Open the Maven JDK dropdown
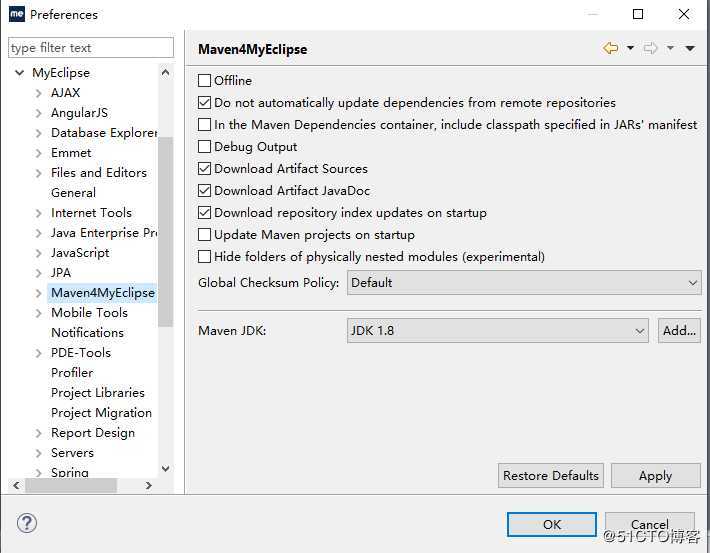 click(498, 331)
